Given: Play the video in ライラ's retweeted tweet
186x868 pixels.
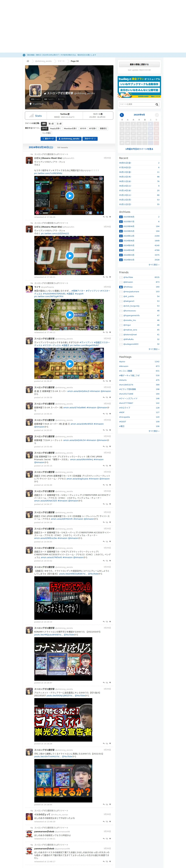Looking at the screenshot, I should 70,315.
